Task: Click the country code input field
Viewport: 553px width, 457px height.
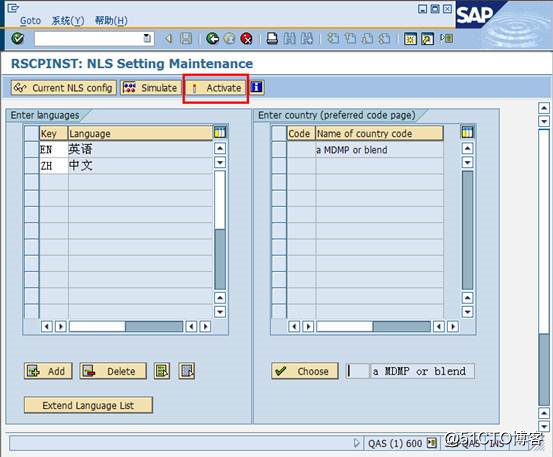Action: tap(357, 371)
